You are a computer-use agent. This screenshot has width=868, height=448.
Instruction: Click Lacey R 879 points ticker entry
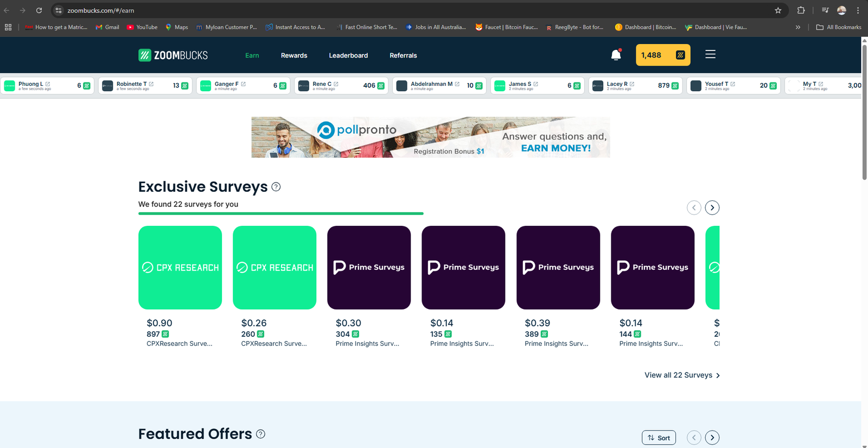pyautogui.click(x=635, y=86)
